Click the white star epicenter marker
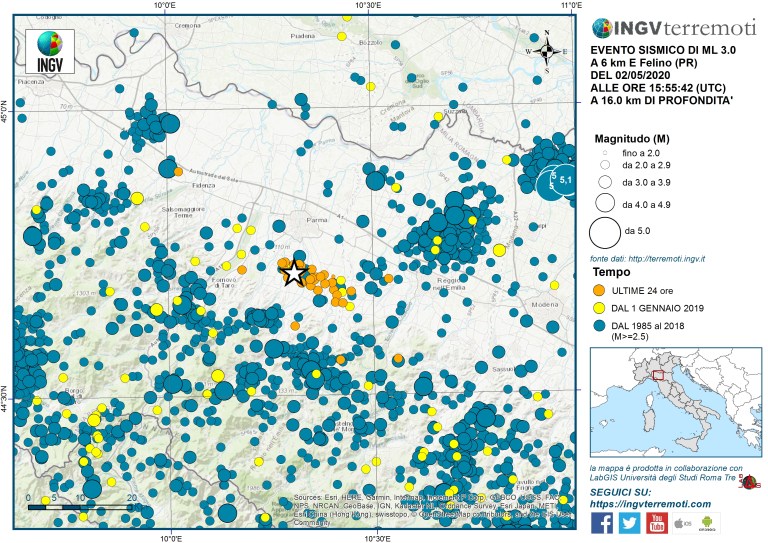Screen dimensions: 768x543 tap(292, 272)
